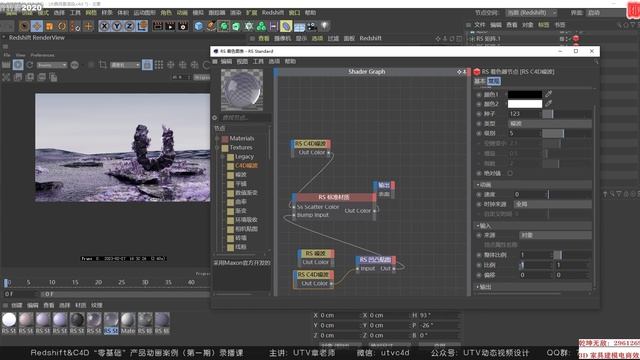Select the Output node in shader graph
Screen dimensions: 640x360
[384, 185]
